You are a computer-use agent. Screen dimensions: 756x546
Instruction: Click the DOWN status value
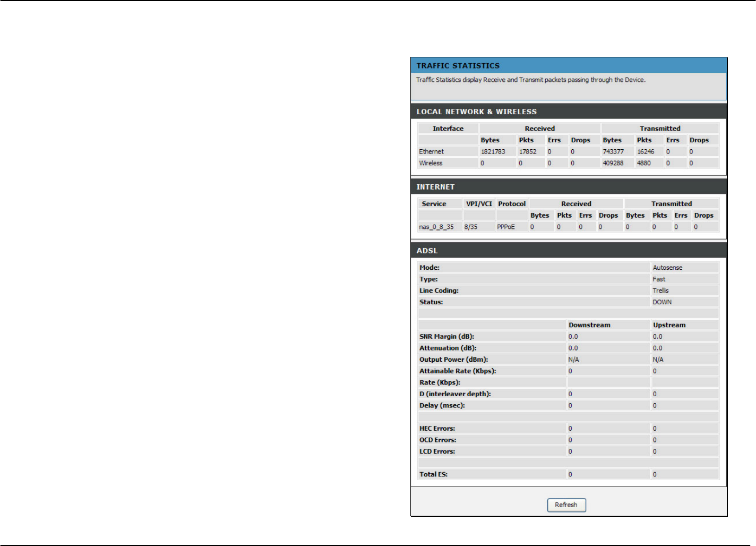(x=662, y=303)
